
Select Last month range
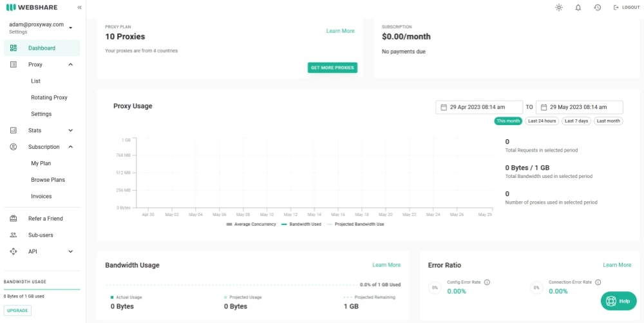609,121
